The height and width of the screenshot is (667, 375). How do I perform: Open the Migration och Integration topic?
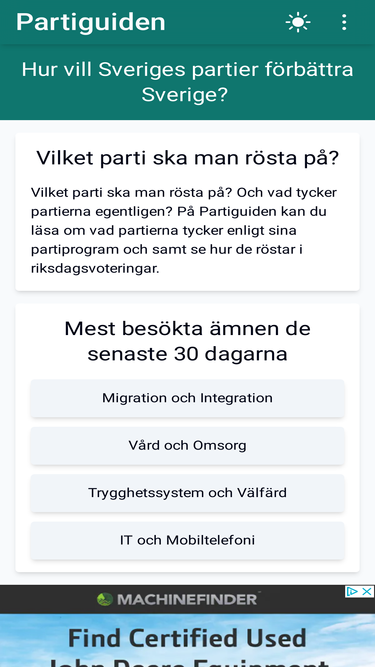[187, 398]
